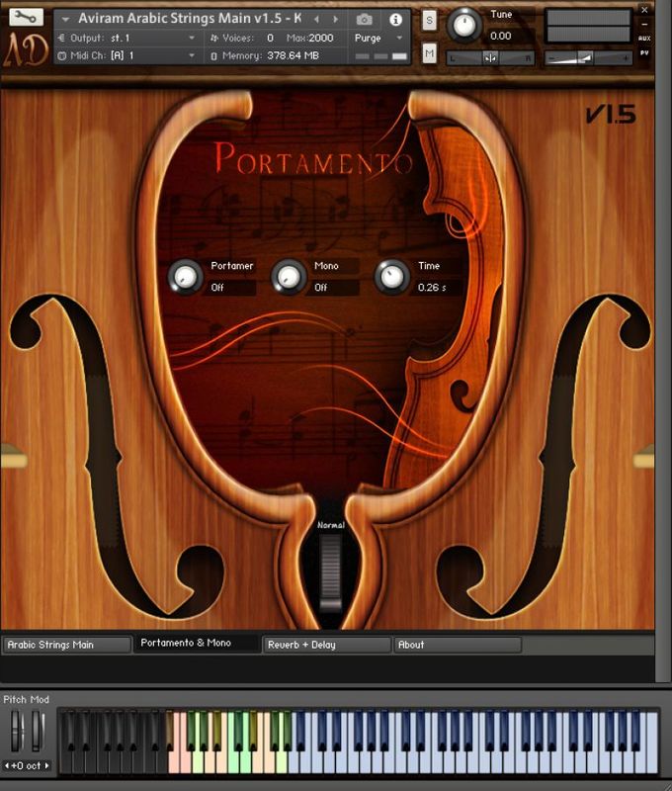Image resolution: width=672 pixels, height=791 pixels.
Task: Click the Time knob
Action: click(x=392, y=277)
